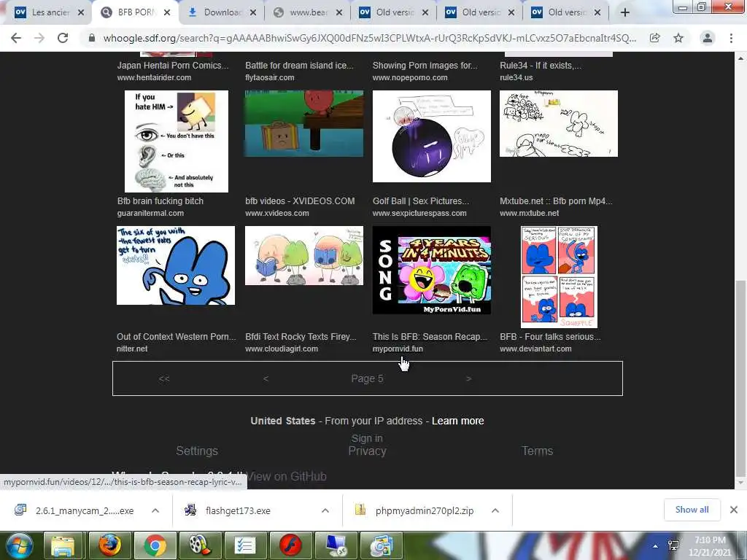Click the Sign in link
Viewport: 747px width, 560px height.
(x=367, y=438)
